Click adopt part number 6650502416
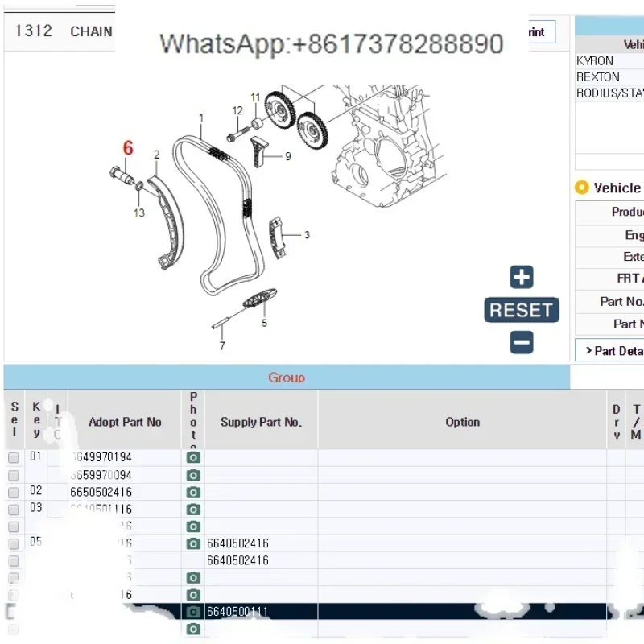Image resolution: width=644 pixels, height=644 pixels. click(101, 492)
